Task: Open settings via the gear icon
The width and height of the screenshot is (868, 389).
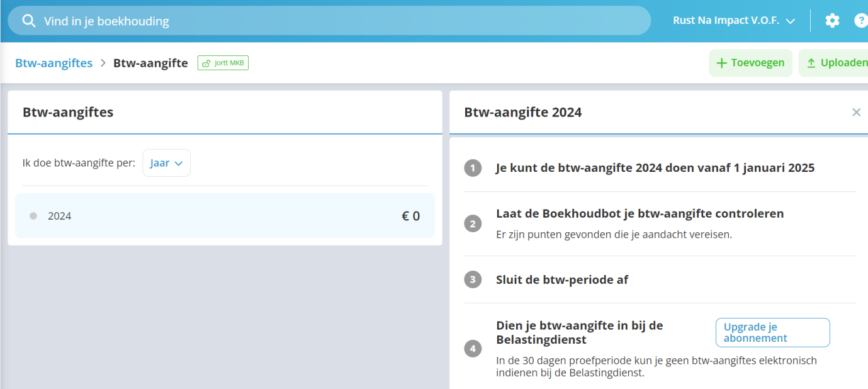Action: click(x=832, y=21)
